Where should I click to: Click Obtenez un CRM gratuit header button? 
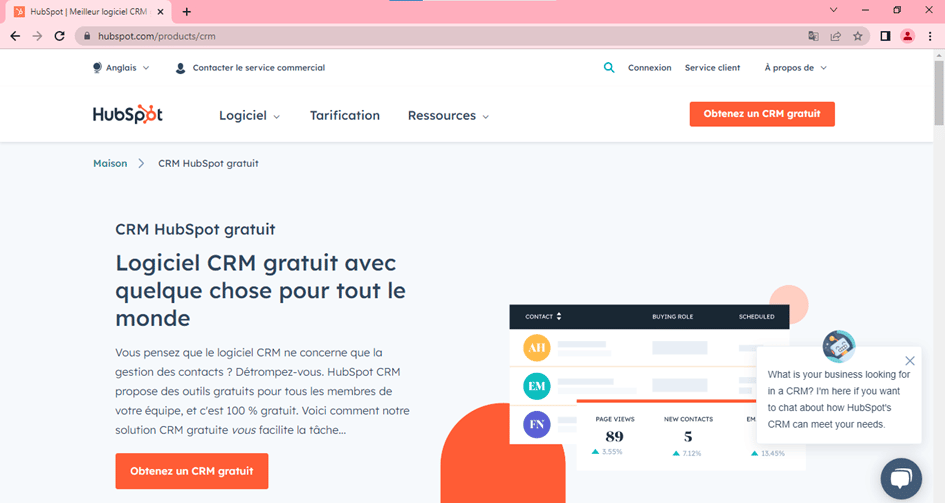[762, 114]
